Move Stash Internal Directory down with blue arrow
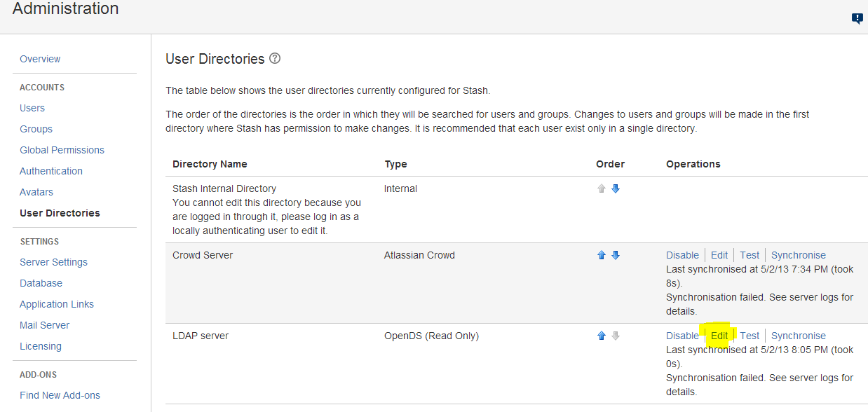868x412 pixels. (x=616, y=188)
